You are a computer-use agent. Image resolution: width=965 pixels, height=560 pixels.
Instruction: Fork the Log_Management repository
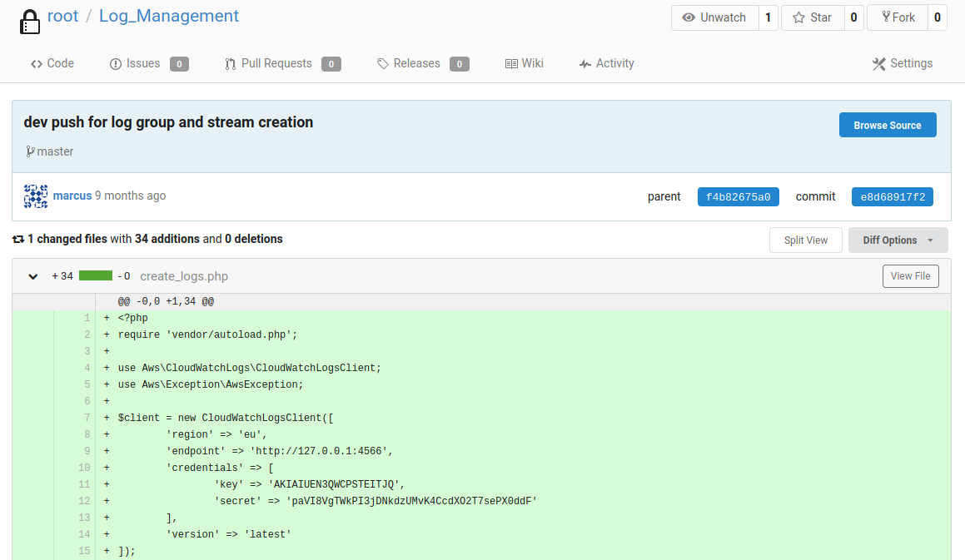pyautogui.click(x=898, y=17)
